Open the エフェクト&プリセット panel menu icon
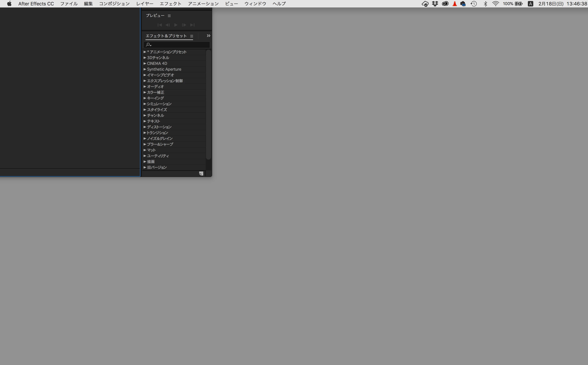 (192, 36)
